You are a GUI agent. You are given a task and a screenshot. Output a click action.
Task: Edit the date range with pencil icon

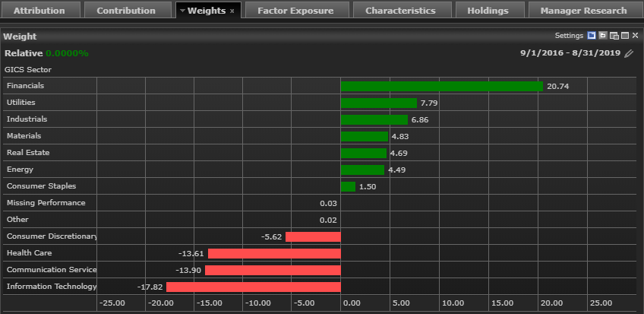point(628,54)
